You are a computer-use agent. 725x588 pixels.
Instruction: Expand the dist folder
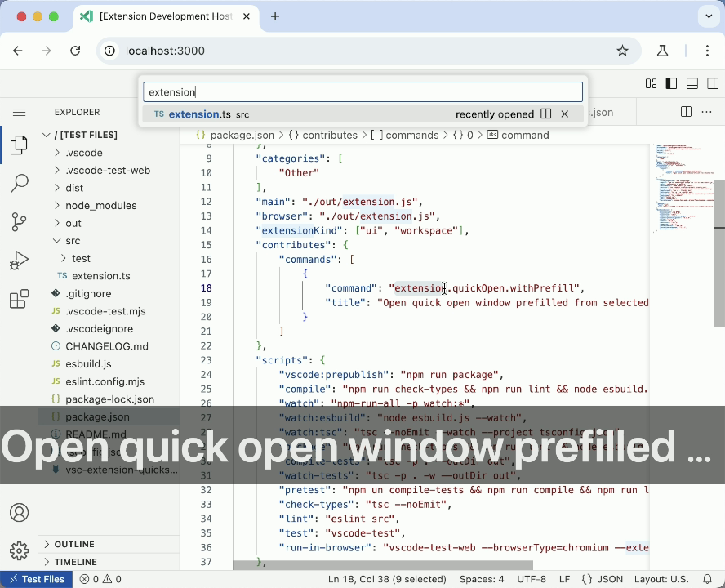pos(109,188)
